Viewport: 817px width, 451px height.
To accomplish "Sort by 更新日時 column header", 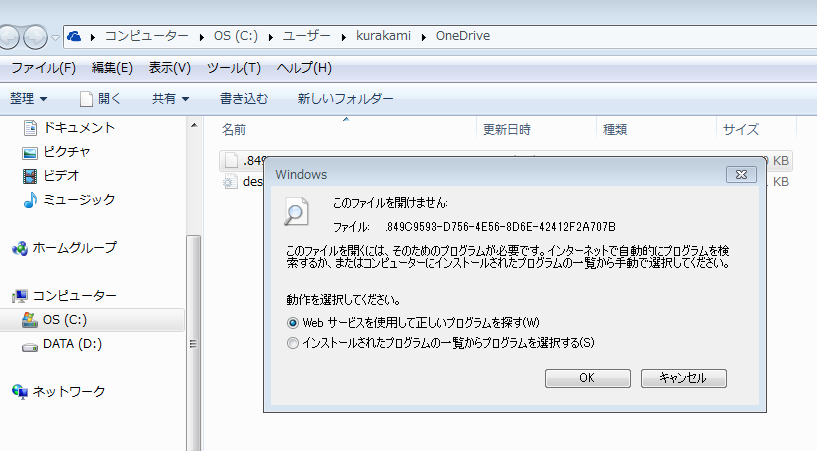I will point(506,130).
